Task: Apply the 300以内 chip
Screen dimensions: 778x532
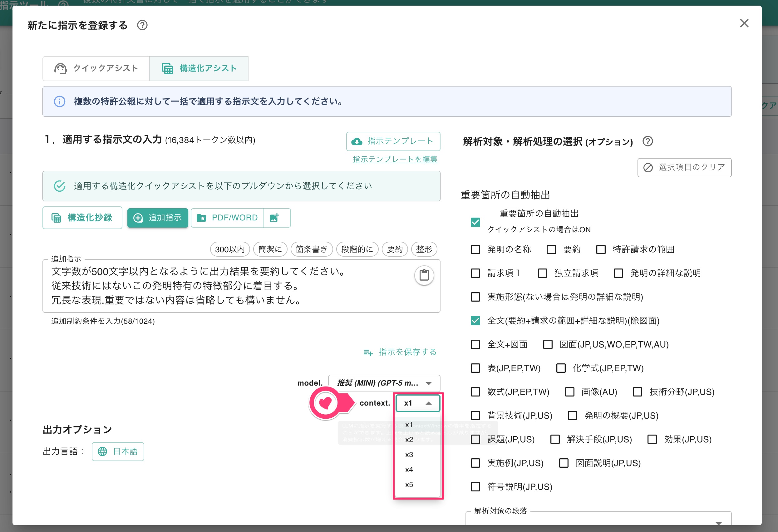Action: click(x=230, y=249)
